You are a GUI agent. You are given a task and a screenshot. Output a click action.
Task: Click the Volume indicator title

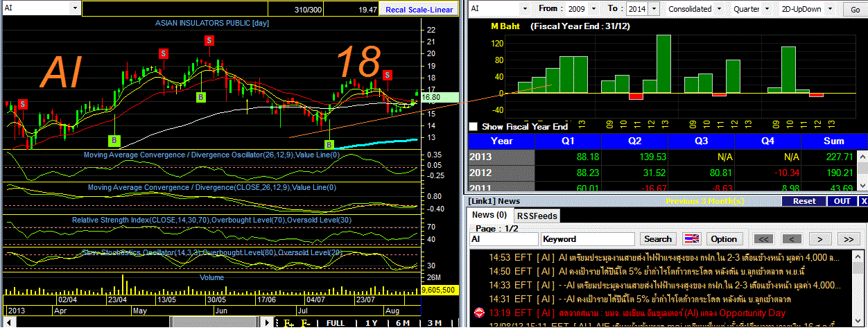[x=211, y=277]
